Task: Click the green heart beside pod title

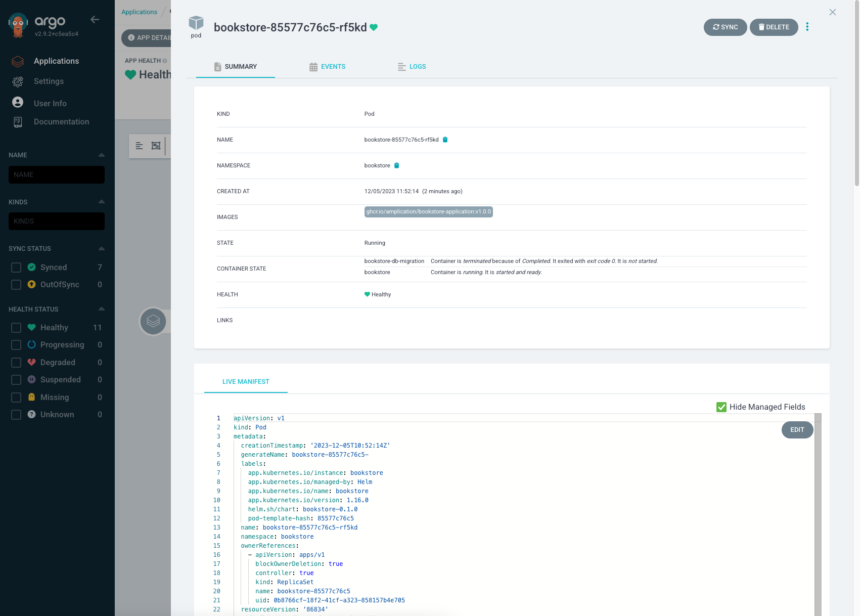Action: (x=374, y=27)
